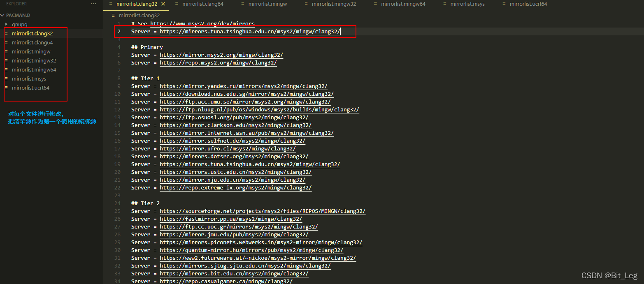This screenshot has width=644, height=284.
Task: Click mirrors.dotsrc.org link
Action: [234, 156]
